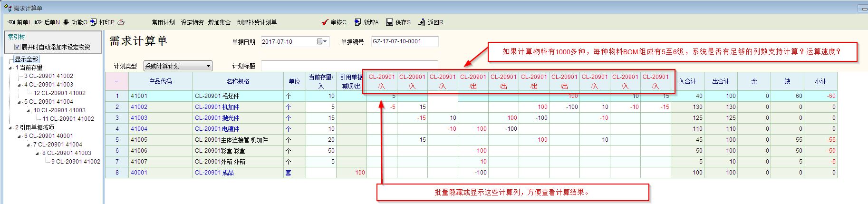Click the 设定物资 menu item
This screenshot has width=868, height=204.
pyautogui.click(x=192, y=22)
